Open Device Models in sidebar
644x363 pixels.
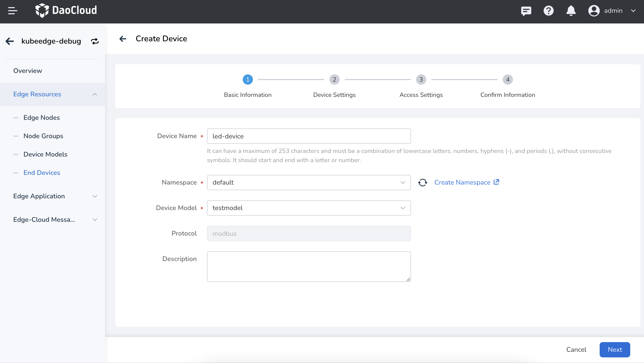[45, 154]
